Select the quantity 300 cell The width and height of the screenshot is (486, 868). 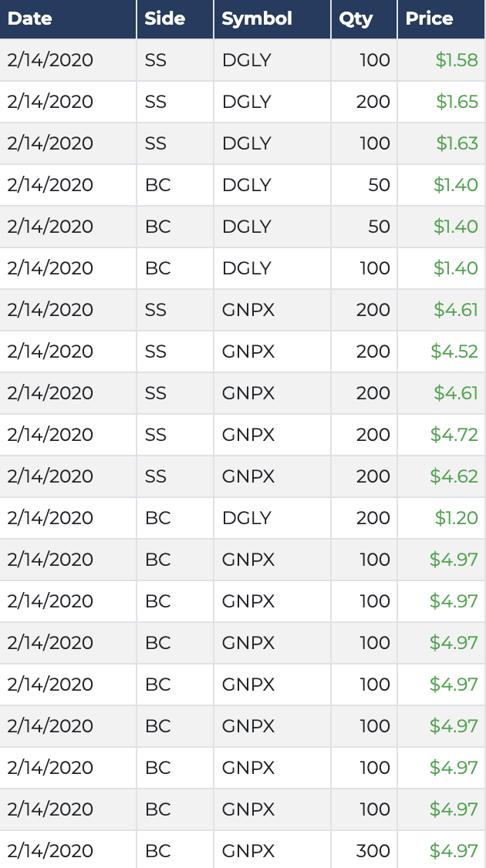coord(373,851)
